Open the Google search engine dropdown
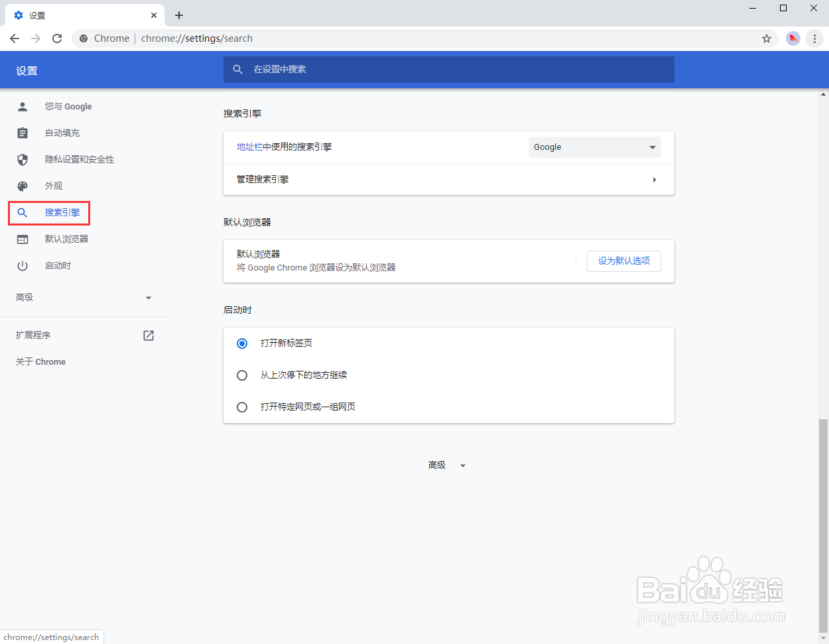 pos(595,147)
